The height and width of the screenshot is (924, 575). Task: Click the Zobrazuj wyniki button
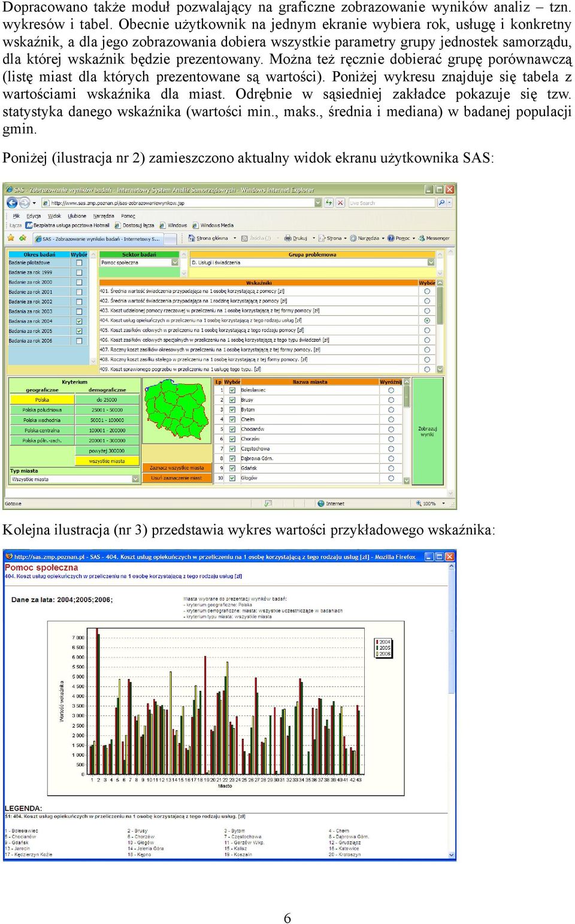(427, 431)
